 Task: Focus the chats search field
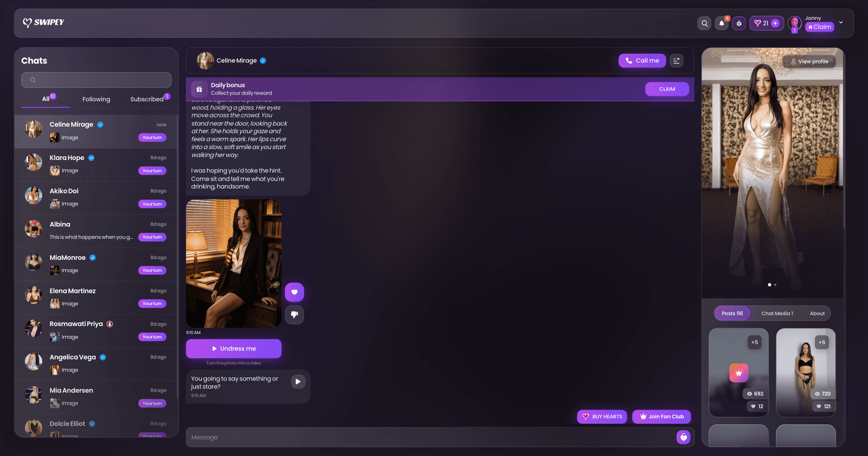coord(96,80)
